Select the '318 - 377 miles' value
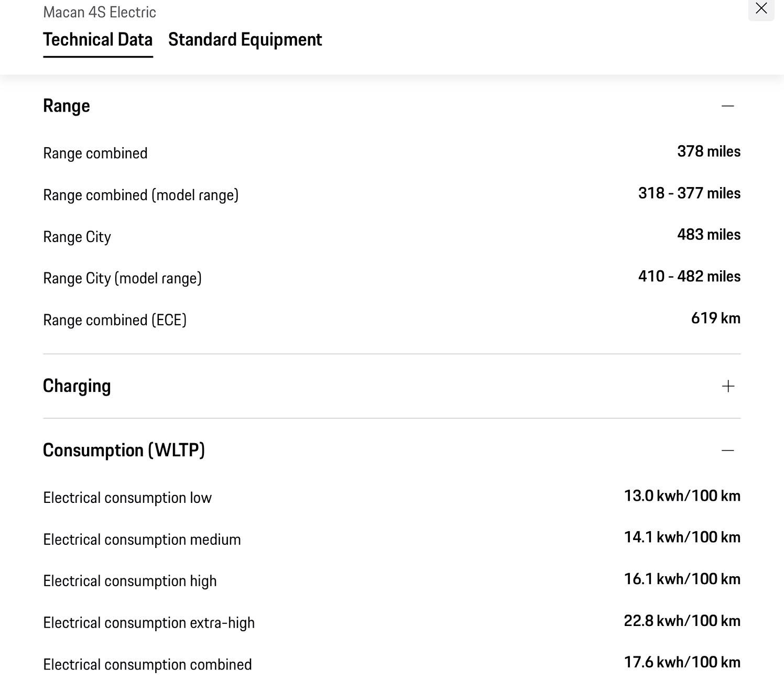 point(690,193)
